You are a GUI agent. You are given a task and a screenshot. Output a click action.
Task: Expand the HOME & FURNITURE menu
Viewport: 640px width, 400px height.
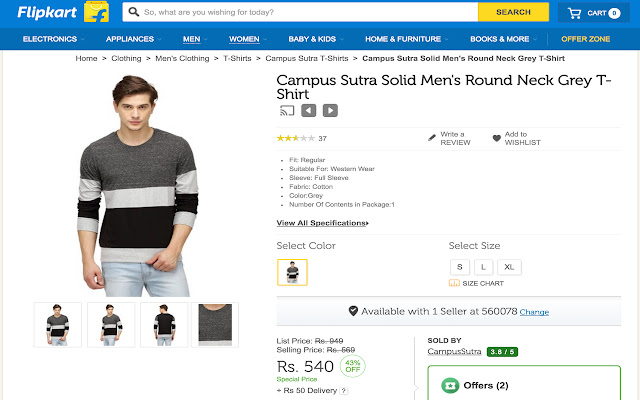(x=407, y=39)
